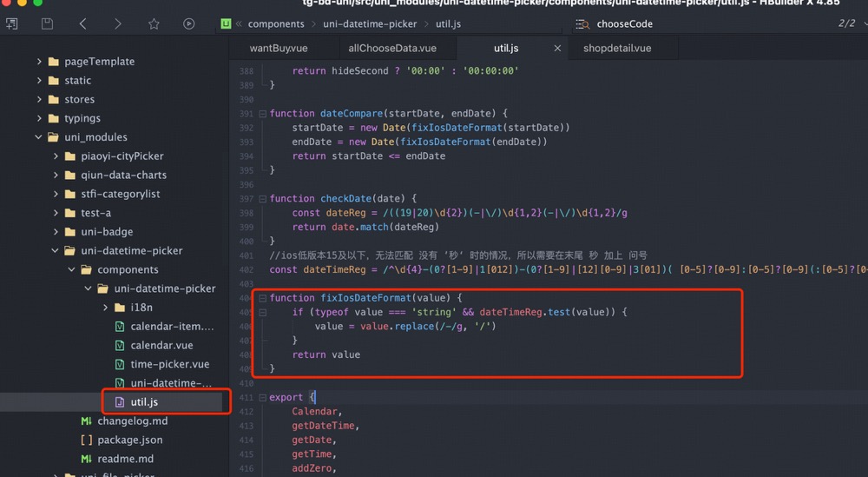This screenshot has width=868, height=477.
Task: Click the green project icon in breadcrumb
Action: pyautogui.click(x=227, y=24)
